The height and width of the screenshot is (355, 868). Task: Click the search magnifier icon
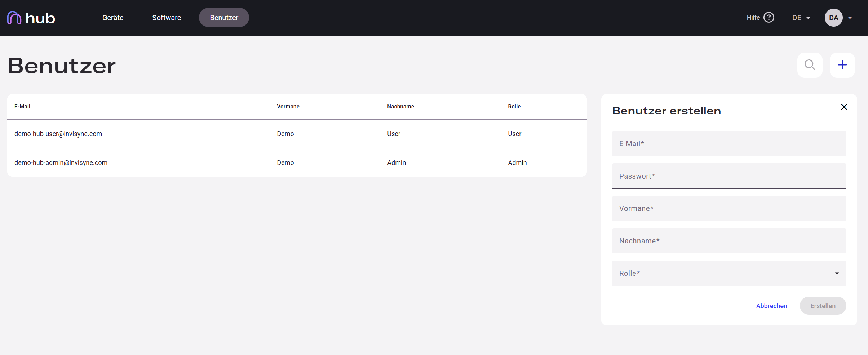(810, 65)
